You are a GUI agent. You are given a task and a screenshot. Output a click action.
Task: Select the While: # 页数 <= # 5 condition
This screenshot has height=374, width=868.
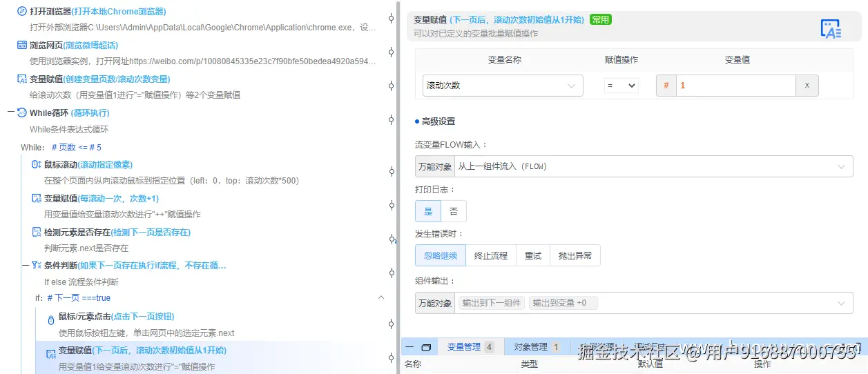[x=61, y=148]
